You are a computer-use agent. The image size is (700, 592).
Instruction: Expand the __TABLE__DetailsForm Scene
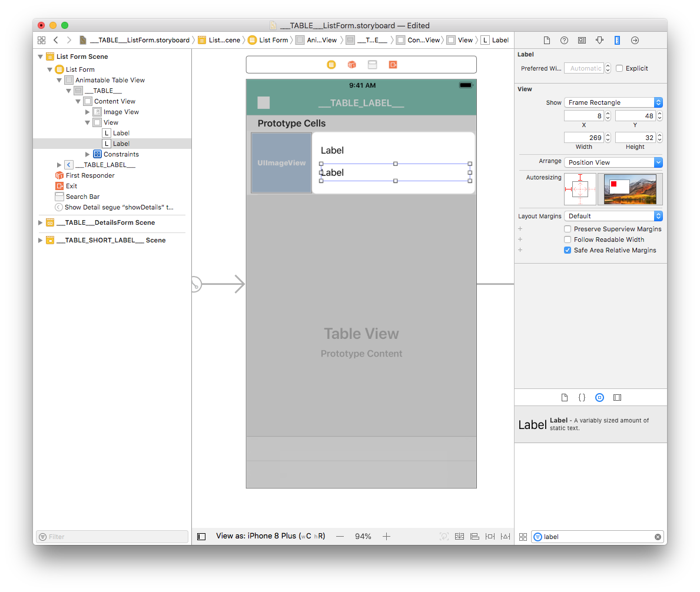(x=41, y=222)
